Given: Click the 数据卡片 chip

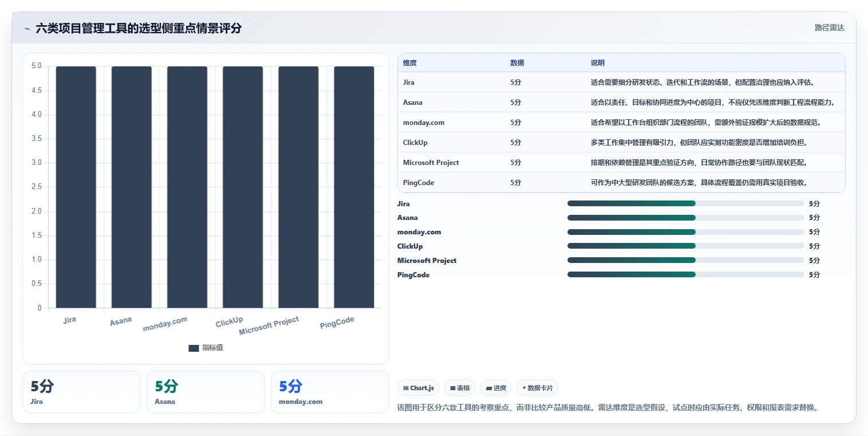Looking at the screenshot, I should 538,388.
